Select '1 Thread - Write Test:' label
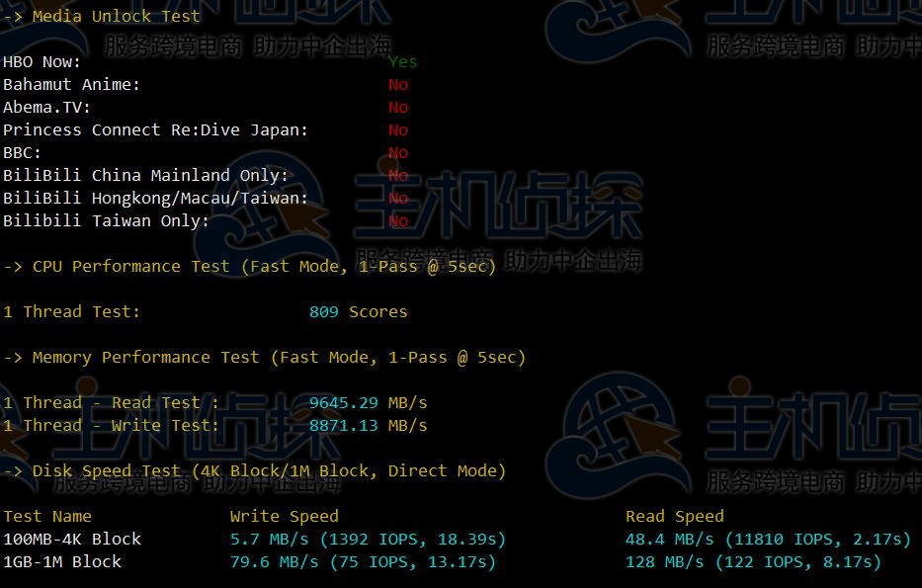 click(111, 426)
